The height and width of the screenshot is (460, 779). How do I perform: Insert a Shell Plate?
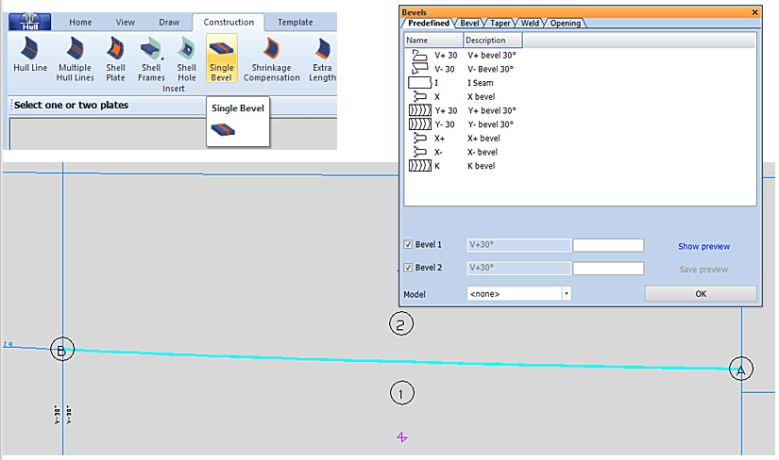(x=115, y=58)
